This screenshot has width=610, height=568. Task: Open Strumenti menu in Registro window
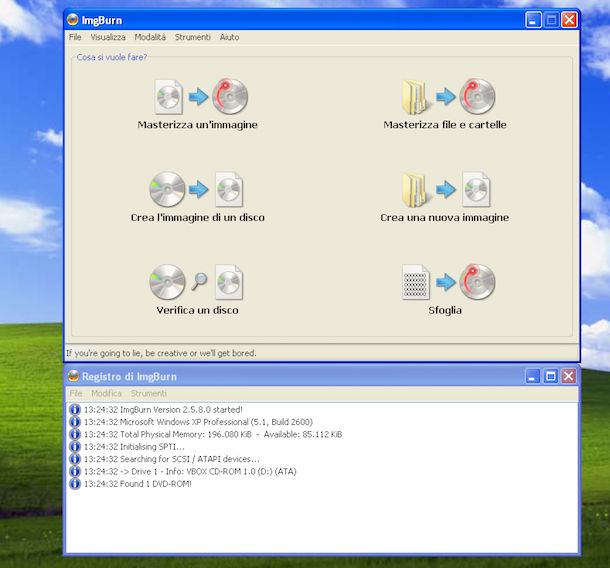click(149, 393)
